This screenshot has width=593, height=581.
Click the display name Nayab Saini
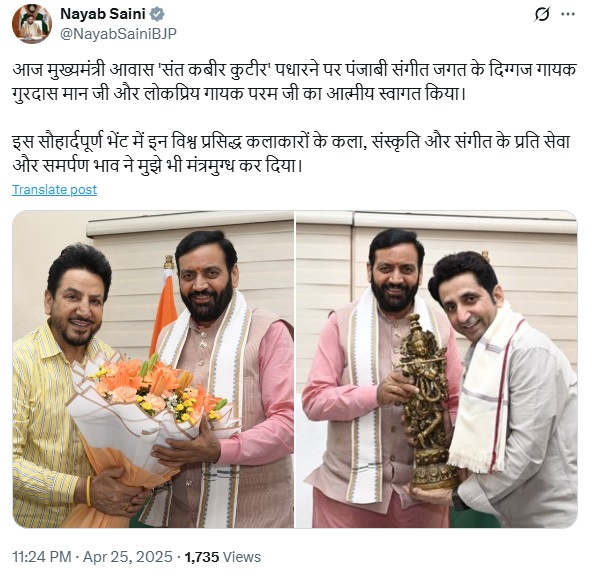pos(103,14)
